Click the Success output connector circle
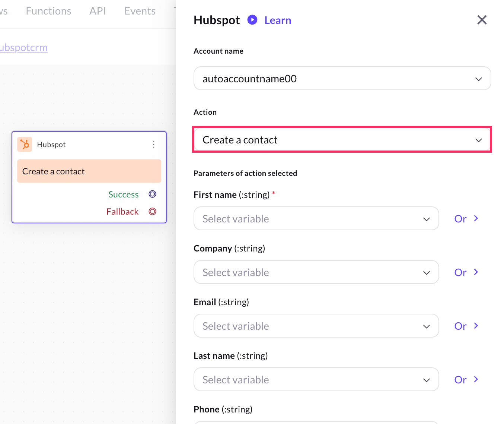The height and width of the screenshot is (424, 504). [152, 194]
